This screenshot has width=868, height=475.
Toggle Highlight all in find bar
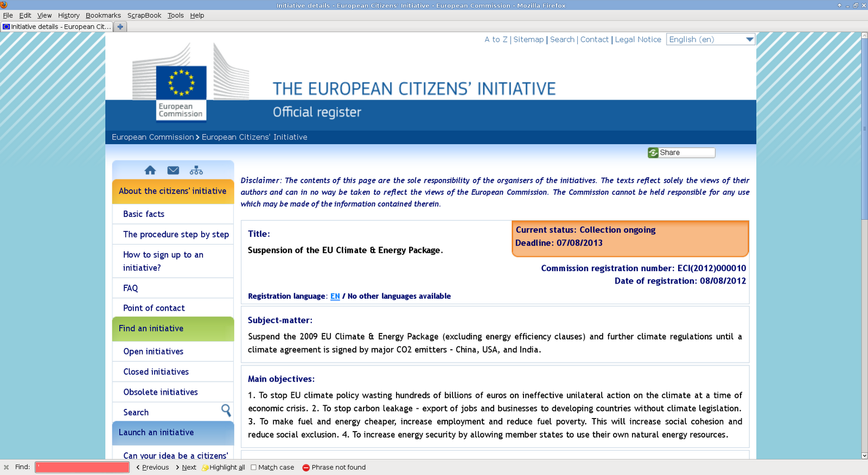click(x=224, y=467)
